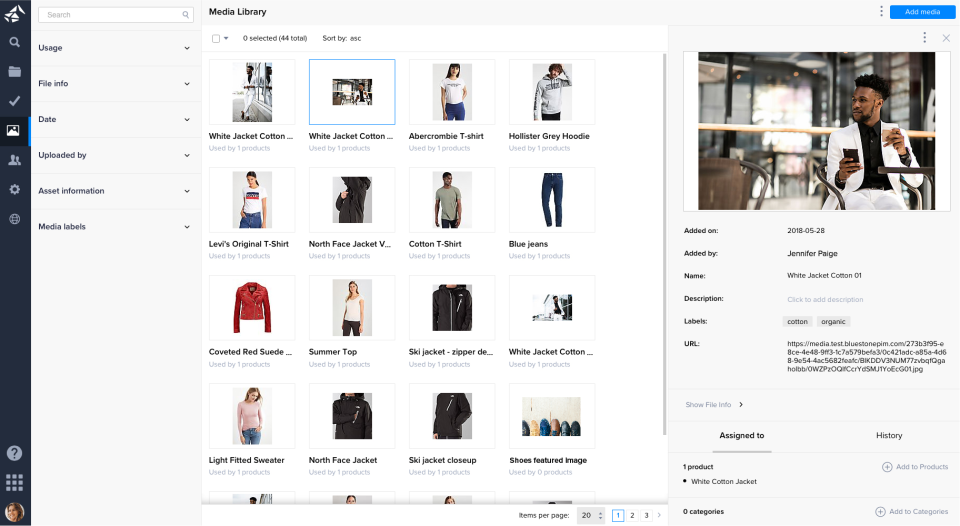Screen dimensions: 960x526
Task: Click the Add media button
Action: click(x=922, y=12)
